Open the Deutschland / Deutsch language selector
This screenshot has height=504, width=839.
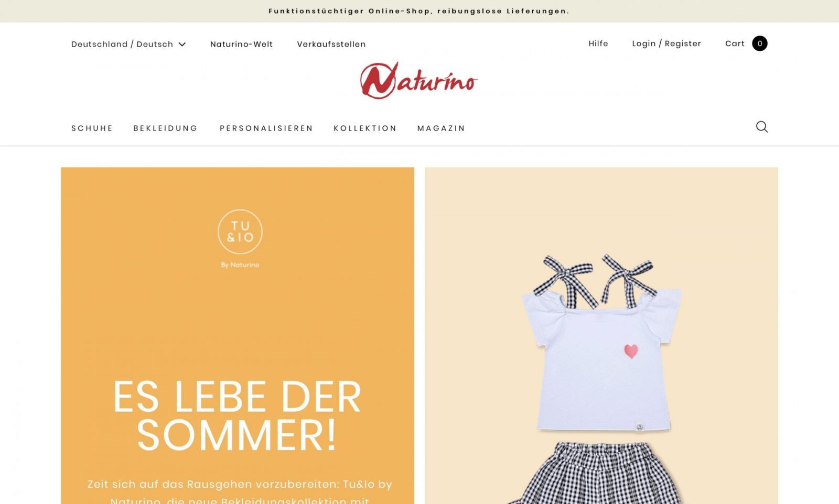[128, 44]
